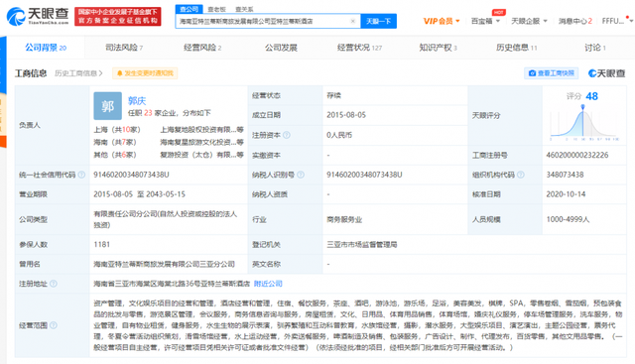Click the 工商信息 section heading
Viewport: 635px width, 364px height.
tap(31, 73)
